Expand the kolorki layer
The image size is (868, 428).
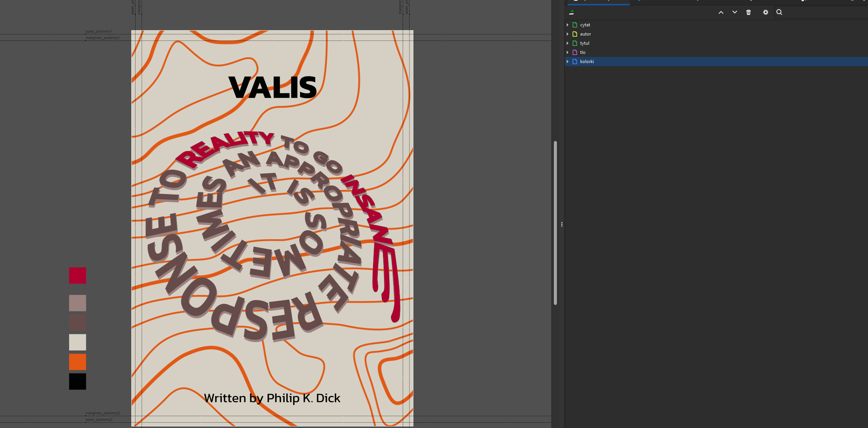[568, 62]
